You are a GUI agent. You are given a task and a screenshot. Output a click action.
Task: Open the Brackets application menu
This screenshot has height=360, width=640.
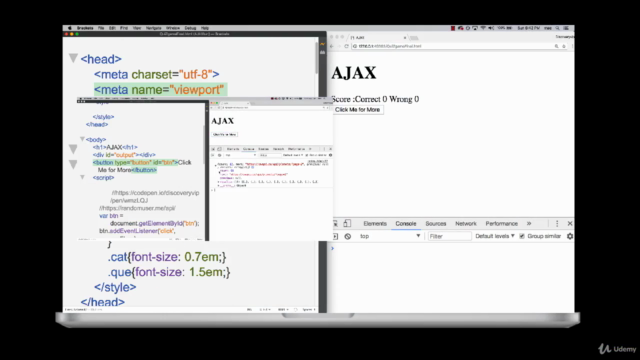click(85, 28)
